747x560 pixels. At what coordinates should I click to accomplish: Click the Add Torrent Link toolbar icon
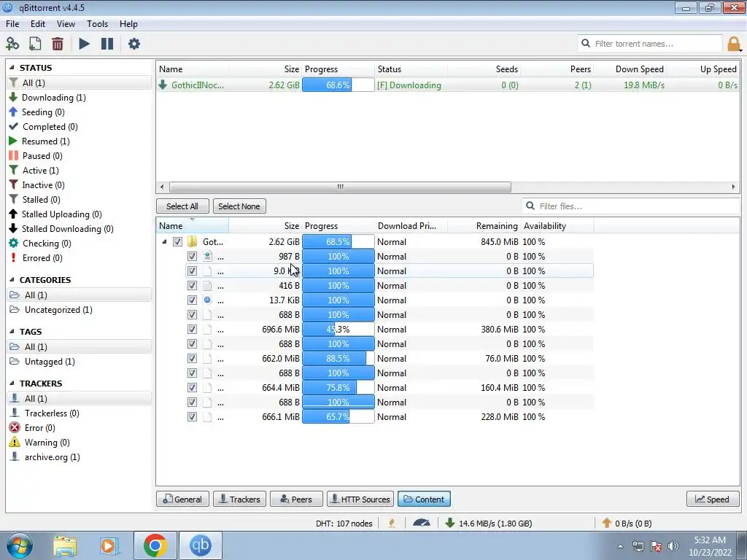click(x=12, y=44)
